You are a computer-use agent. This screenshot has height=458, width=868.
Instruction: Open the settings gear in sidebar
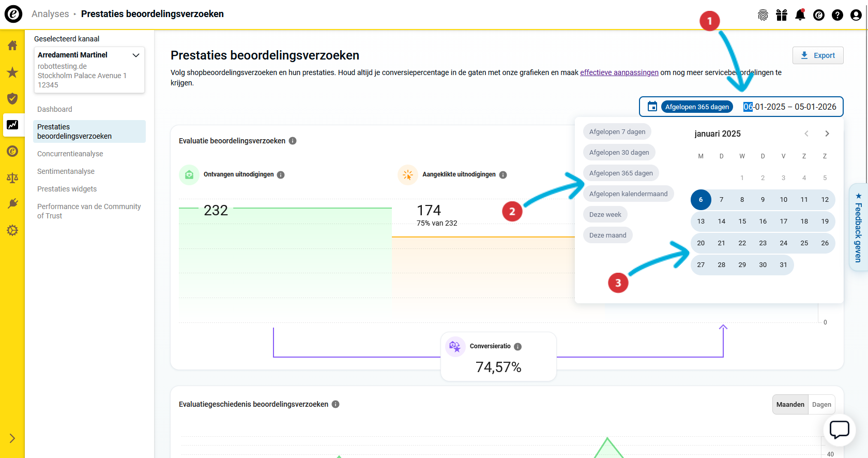(x=12, y=230)
